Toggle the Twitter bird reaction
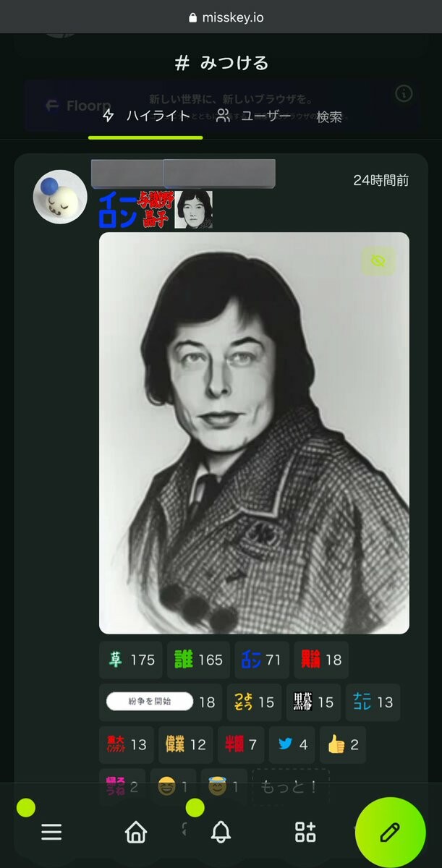Screen dimensions: 442x868 point(292,745)
